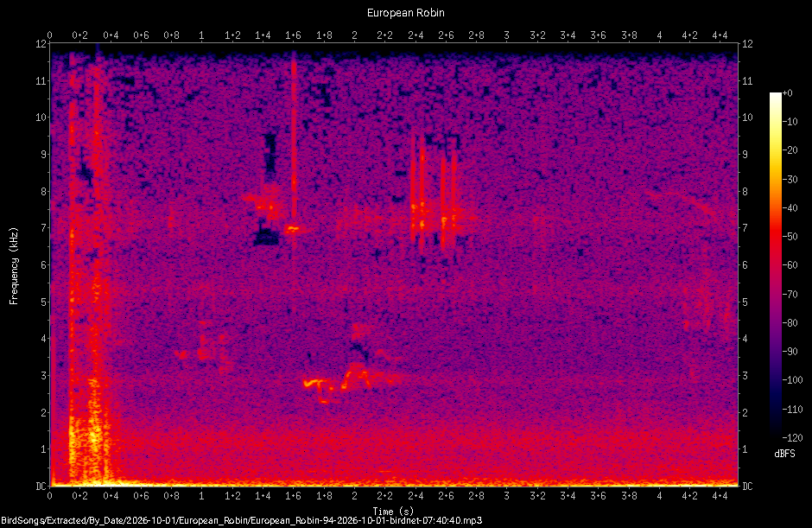Click "3" on the right frequency axis

[x=745, y=376]
